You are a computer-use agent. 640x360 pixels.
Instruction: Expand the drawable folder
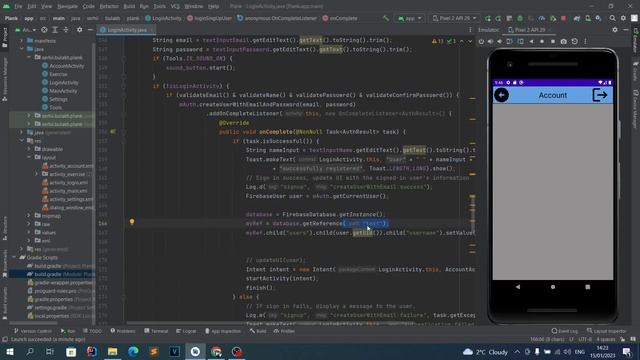[29, 149]
